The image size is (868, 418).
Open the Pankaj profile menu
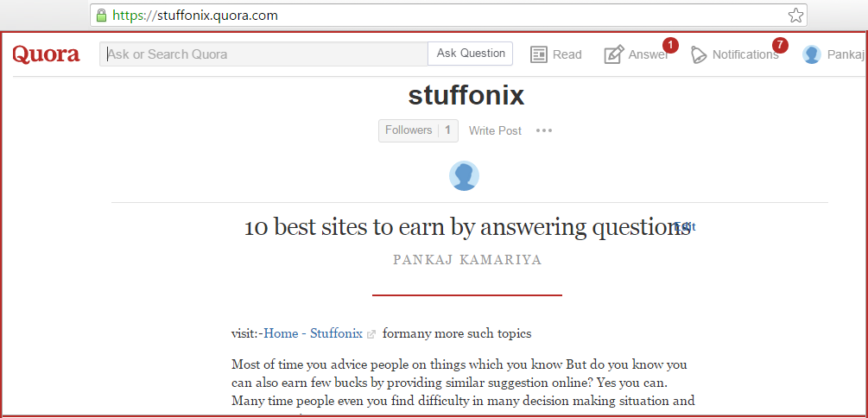pyautogui.click(x=833, y=54)
